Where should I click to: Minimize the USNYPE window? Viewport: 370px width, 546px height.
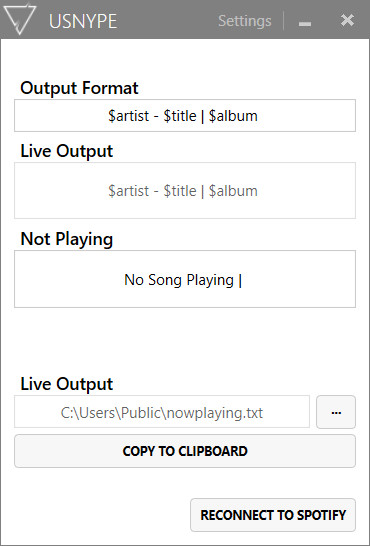[305, 21]
